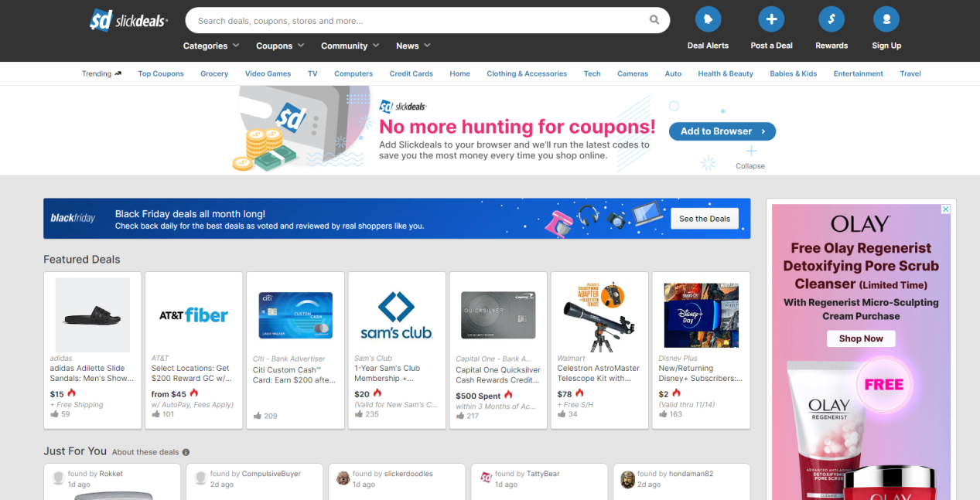Expand the Coupons dropdown

pos(280,46)
